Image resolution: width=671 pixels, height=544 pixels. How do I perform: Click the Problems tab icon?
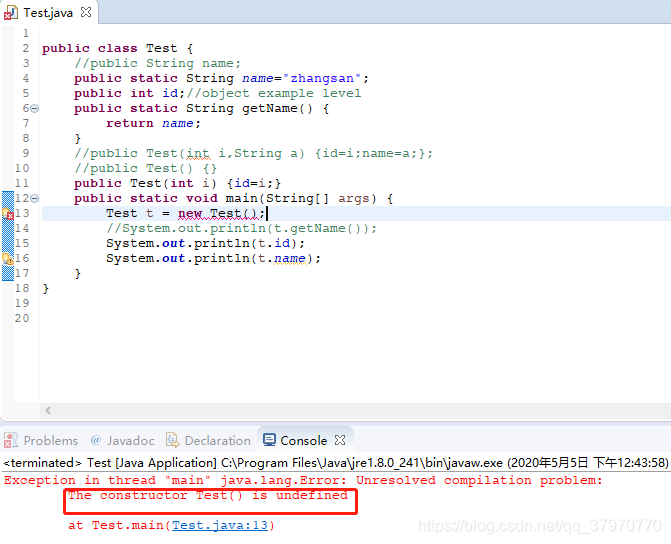coord(11,440)
